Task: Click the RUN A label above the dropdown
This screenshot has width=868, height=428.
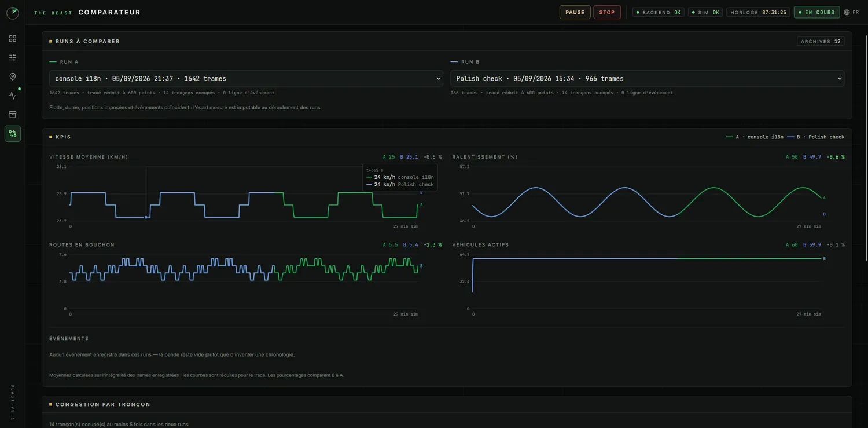Action: click(x=69, y=62)
